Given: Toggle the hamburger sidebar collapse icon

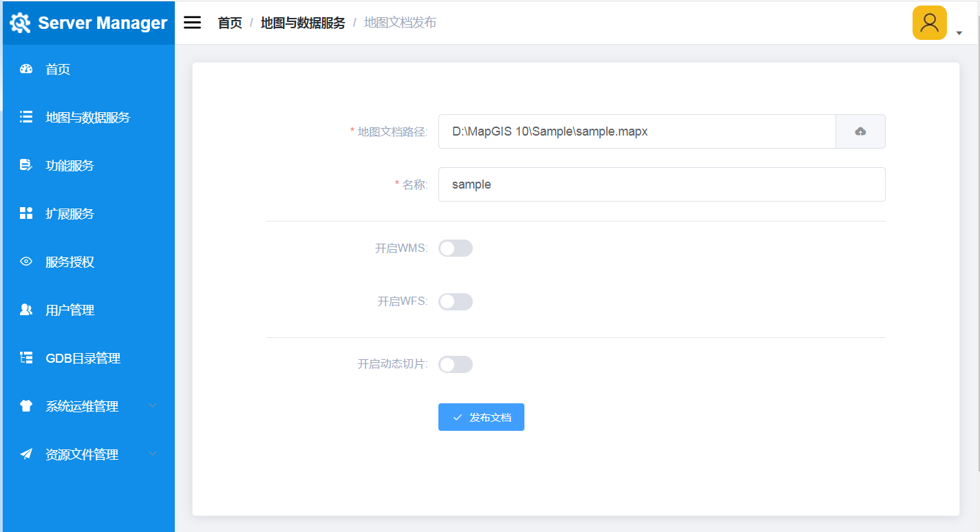Looking at the screenshot, I should (x=193, y=23).
